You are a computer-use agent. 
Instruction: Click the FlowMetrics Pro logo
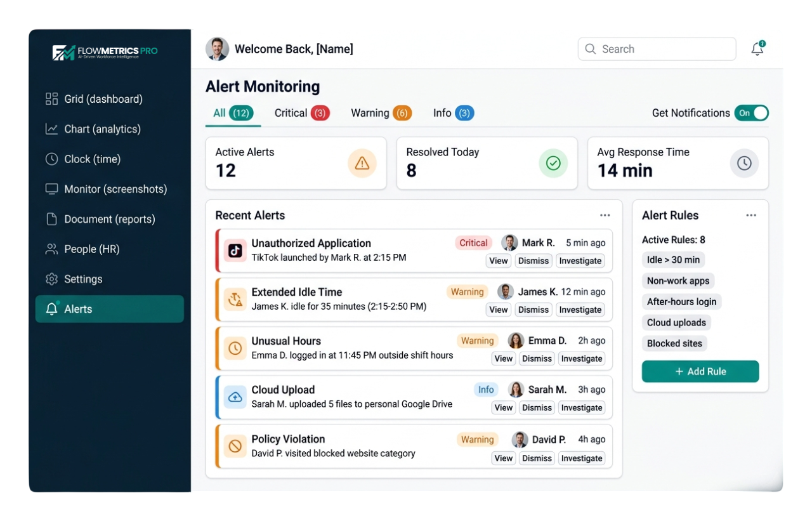(105, 52)
